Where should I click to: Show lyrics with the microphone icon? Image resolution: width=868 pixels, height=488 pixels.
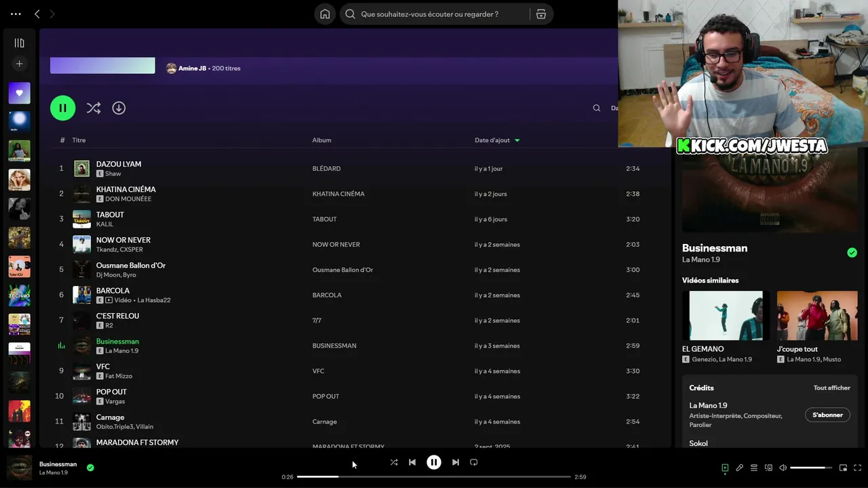[x=740, y=468]
